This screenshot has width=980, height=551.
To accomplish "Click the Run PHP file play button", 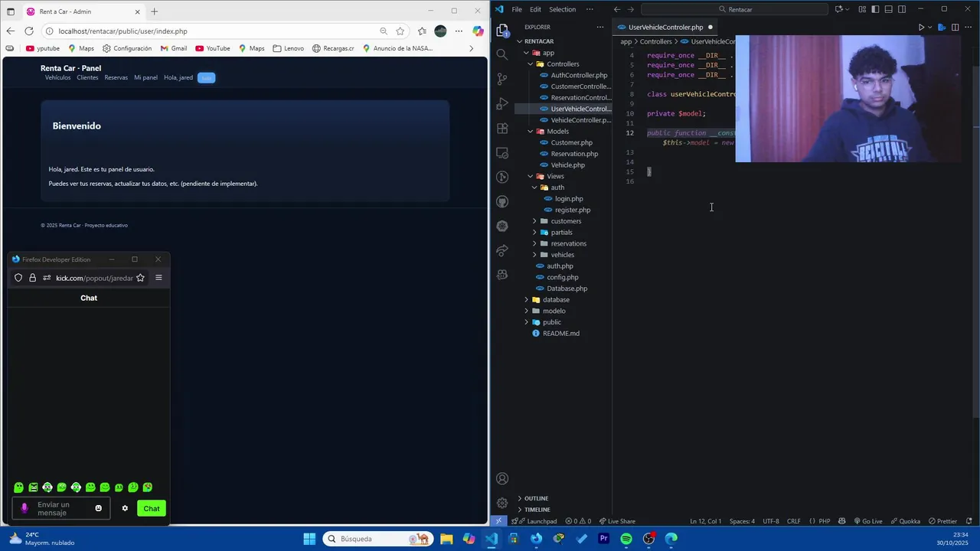I will 921,27.
